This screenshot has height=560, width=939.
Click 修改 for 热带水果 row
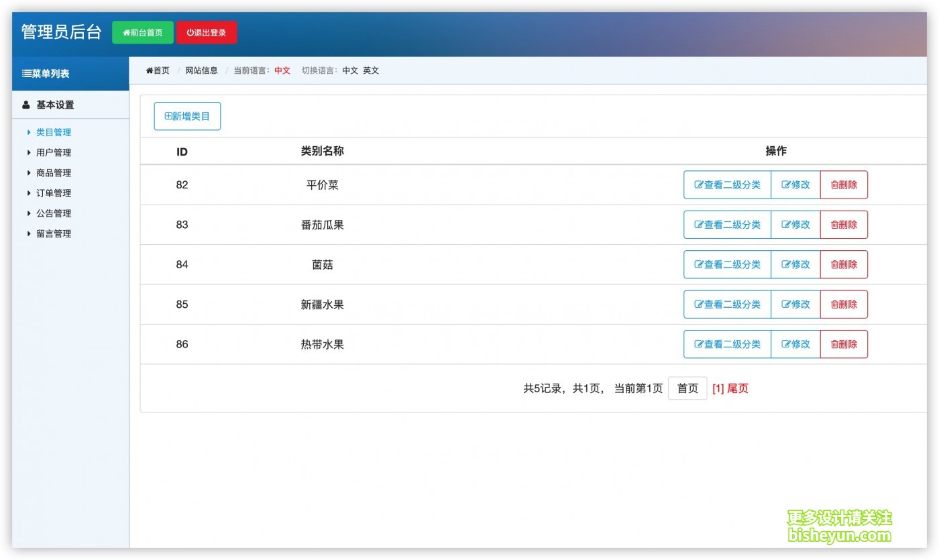click(795, 344)
